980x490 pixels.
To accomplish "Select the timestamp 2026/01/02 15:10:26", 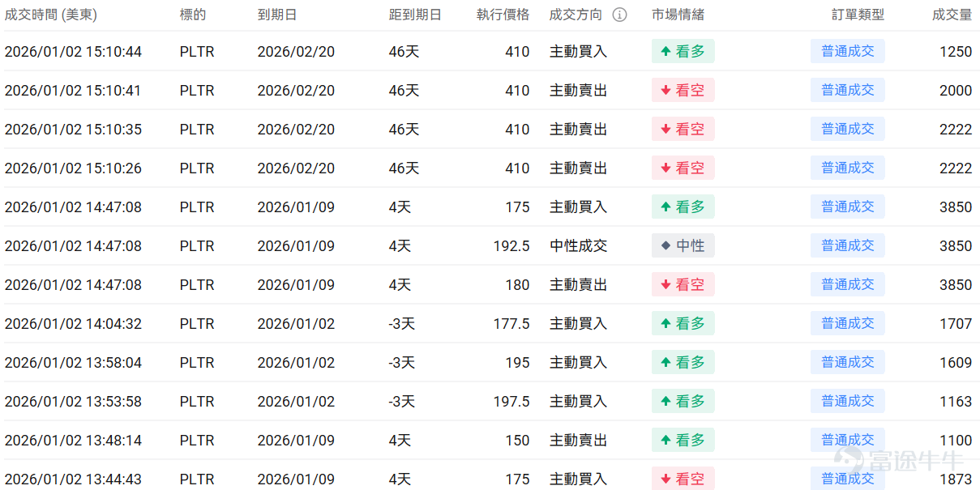I will click(x=73, y=168).
